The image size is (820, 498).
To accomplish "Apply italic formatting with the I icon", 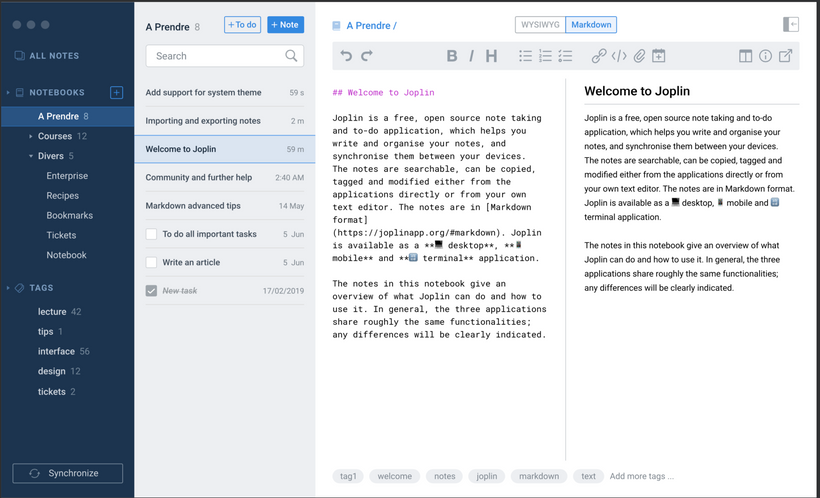I will click(471, 55).
